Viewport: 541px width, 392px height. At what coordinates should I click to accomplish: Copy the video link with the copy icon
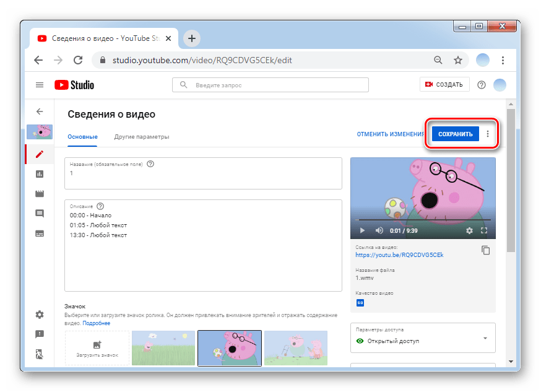[486, 250]
